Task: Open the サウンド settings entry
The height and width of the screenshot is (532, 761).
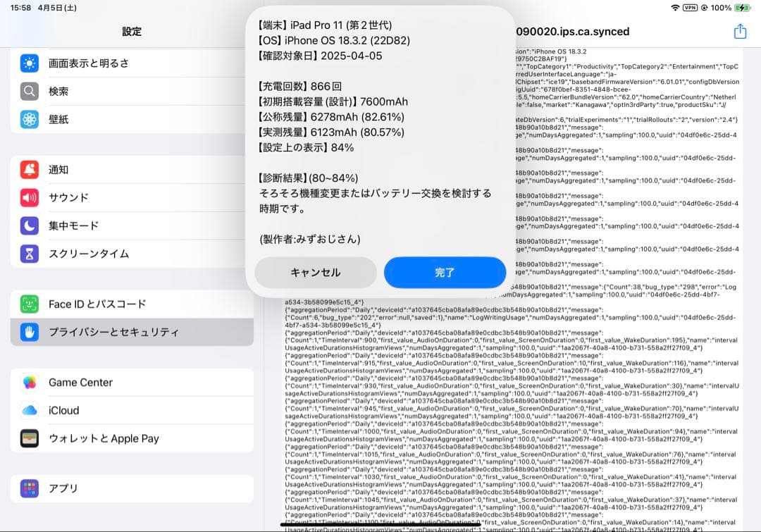Action: point(106,197)
